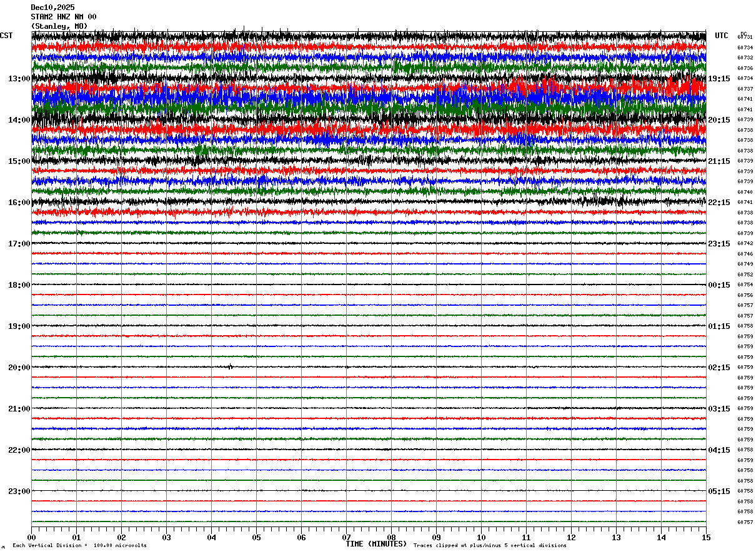756x554 pixels.
Task: Click the DC offset value 60752
Action: point(745,274)
